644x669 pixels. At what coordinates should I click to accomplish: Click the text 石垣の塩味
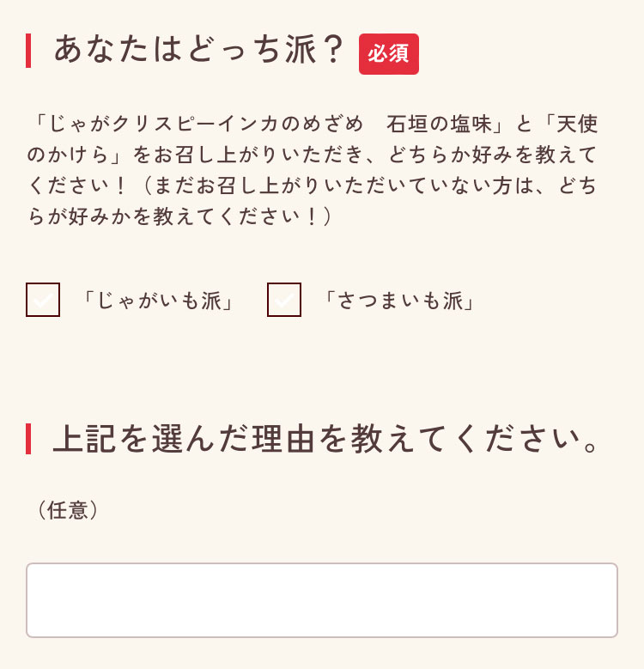coord(444,124)
